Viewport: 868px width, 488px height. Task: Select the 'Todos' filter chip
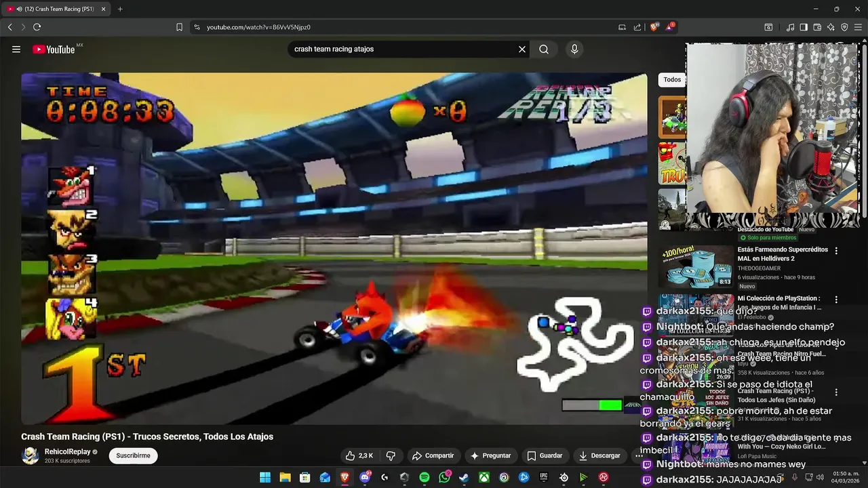672,80
